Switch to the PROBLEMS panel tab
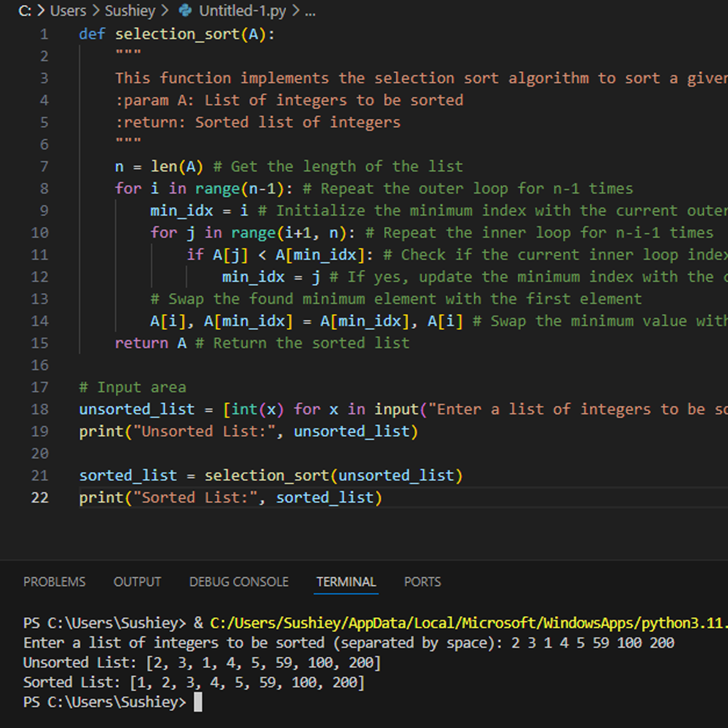Viewport: 728px width, 728px height. (54, 582)
